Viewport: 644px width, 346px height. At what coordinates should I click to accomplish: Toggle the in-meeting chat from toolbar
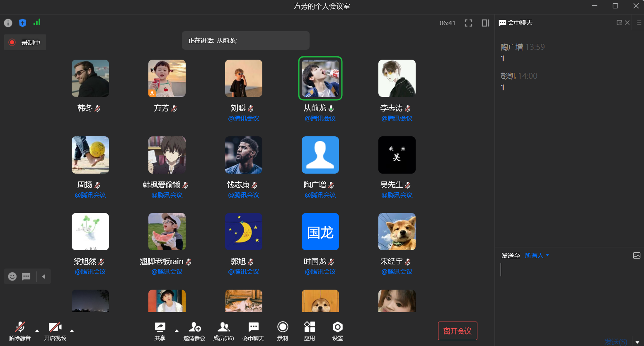click(x=253, y=331)
